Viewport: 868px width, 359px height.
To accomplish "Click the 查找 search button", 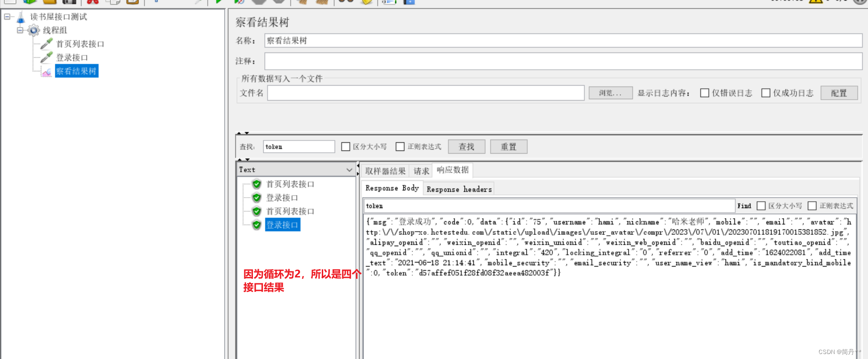I will (x=466, y=146).
